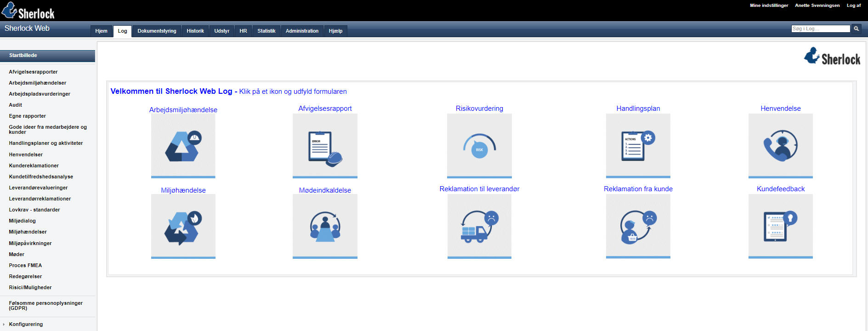Open Følsomme personoplysninger (GDPR) in sidebar
The image size is (868, 331).
tap(46, 306)
